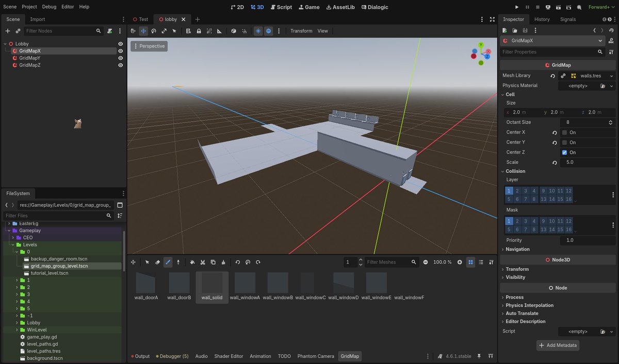This screenshot has width=619, height=364.
Task: Click the ruler mode triangle icon
Action: (x=219, y=31)
